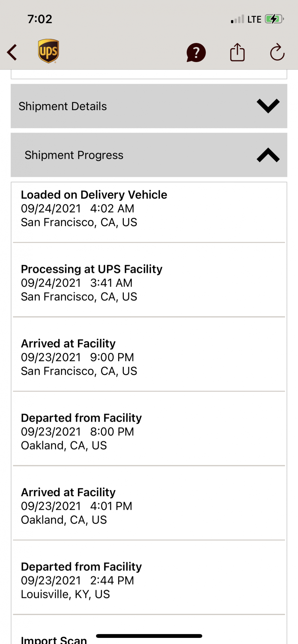The width and height of the screenshot is (298, 644).
Task: Tap the Import Scan entry
Action: (x=54, y=639)
